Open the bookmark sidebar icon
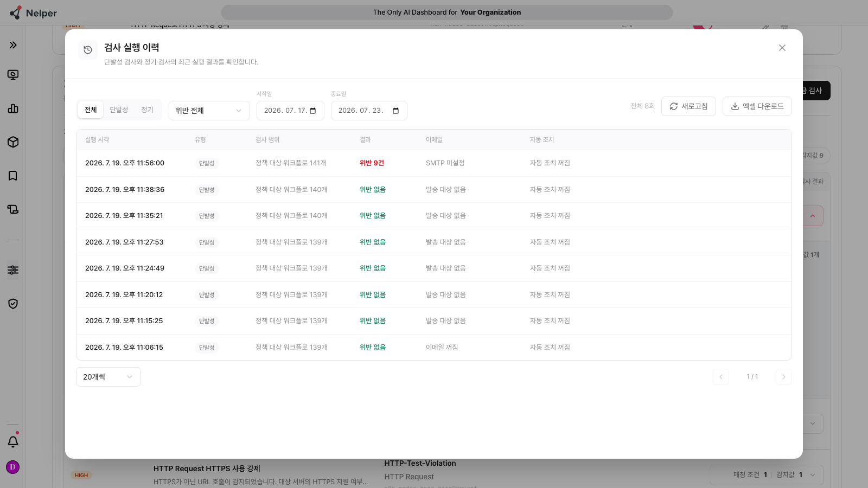868x488 pixels. pyautogui.click(x=13, y=176)
